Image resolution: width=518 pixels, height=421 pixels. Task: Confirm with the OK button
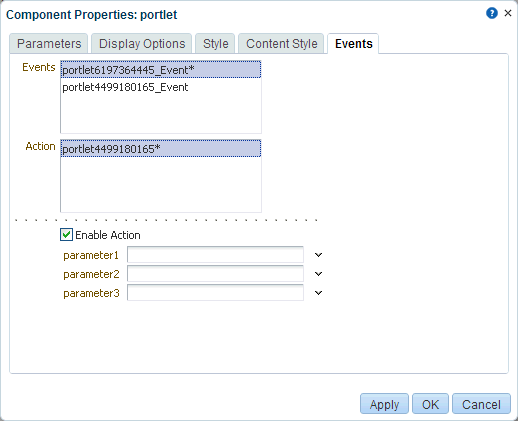430,404
